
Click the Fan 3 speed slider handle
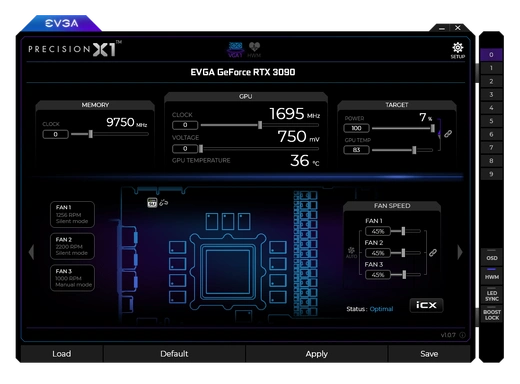click(x=404, y=275)
